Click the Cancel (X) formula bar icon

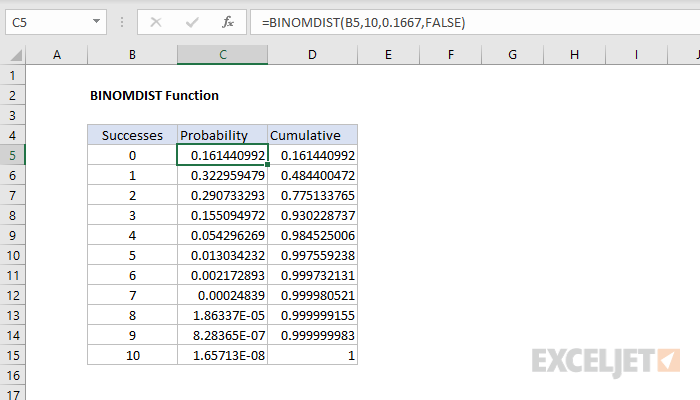pos(156,22)
